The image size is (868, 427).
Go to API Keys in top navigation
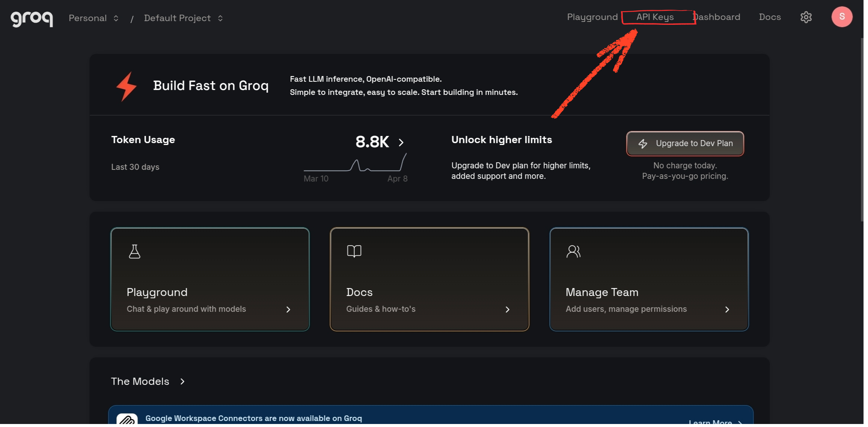point(655,17)
